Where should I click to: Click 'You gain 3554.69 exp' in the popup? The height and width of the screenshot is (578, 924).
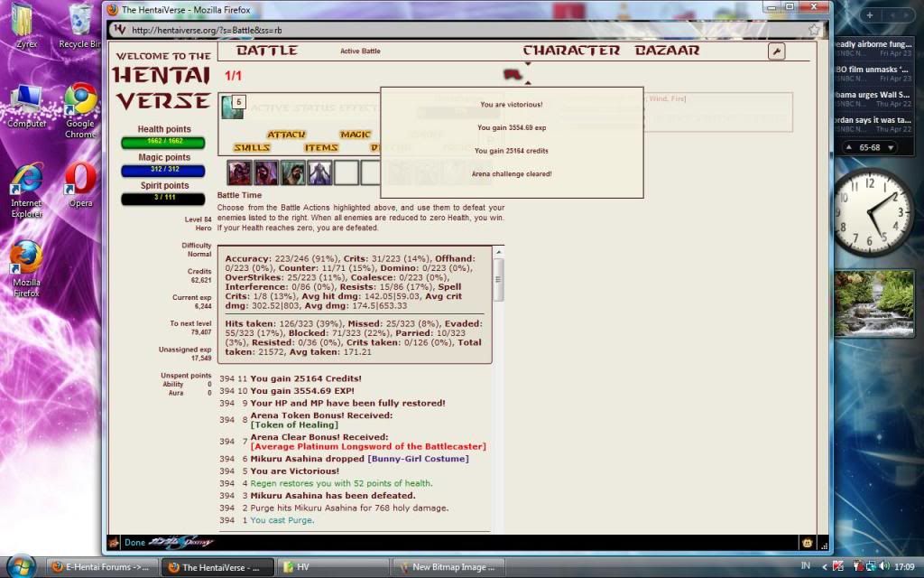(512, 127)
